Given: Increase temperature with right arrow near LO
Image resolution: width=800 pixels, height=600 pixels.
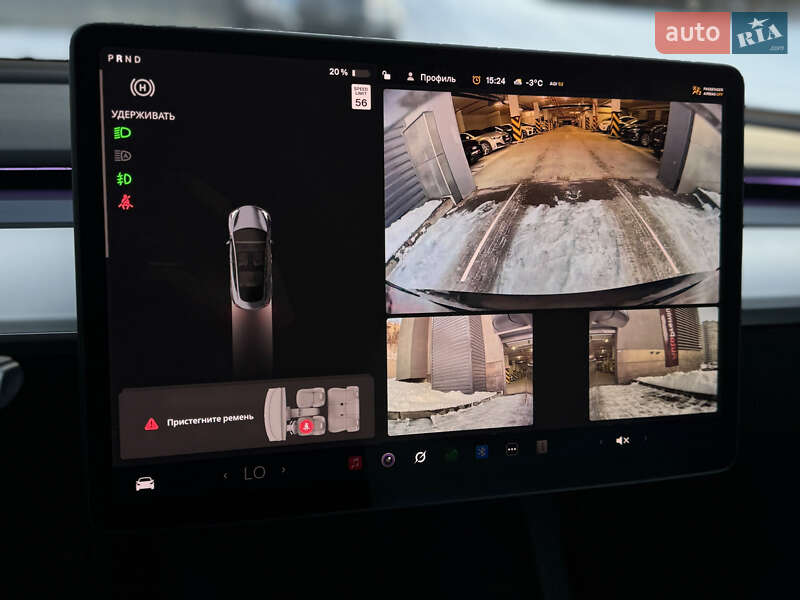Looking at the screenshot, I should point(283,470).
